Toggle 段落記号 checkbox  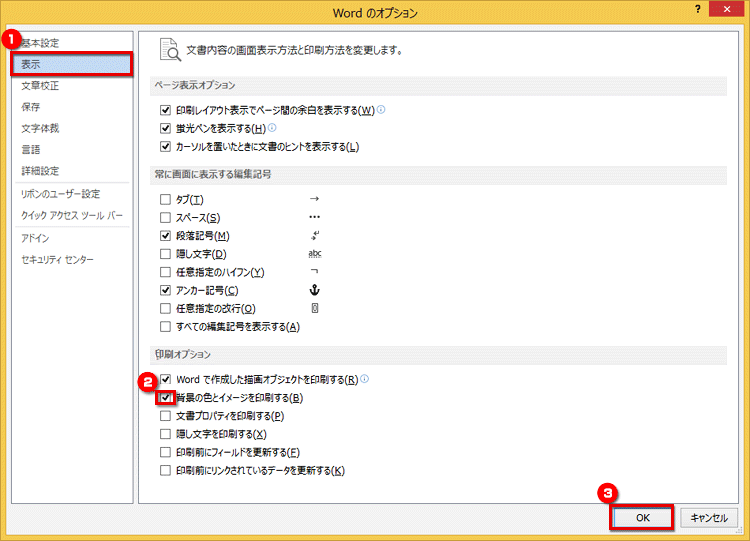click(x=165, y=236)
